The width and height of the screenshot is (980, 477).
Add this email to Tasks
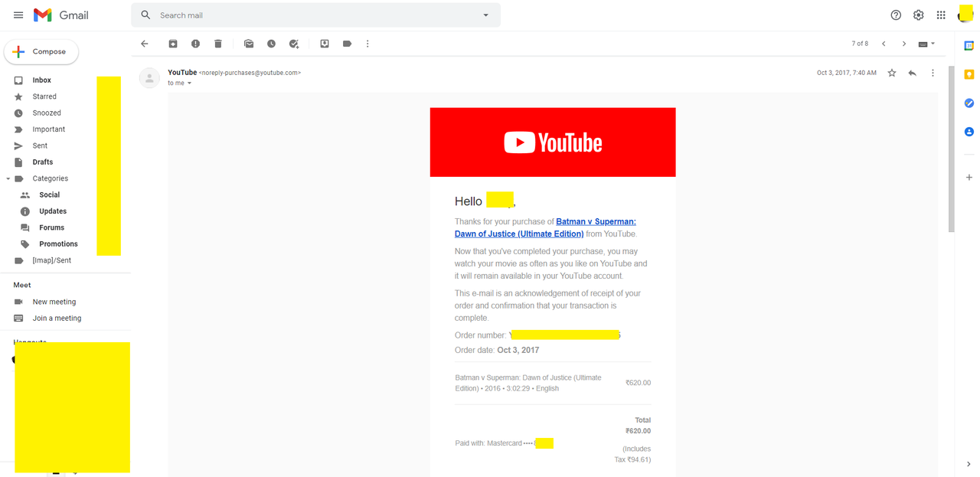tap(294, 44)
